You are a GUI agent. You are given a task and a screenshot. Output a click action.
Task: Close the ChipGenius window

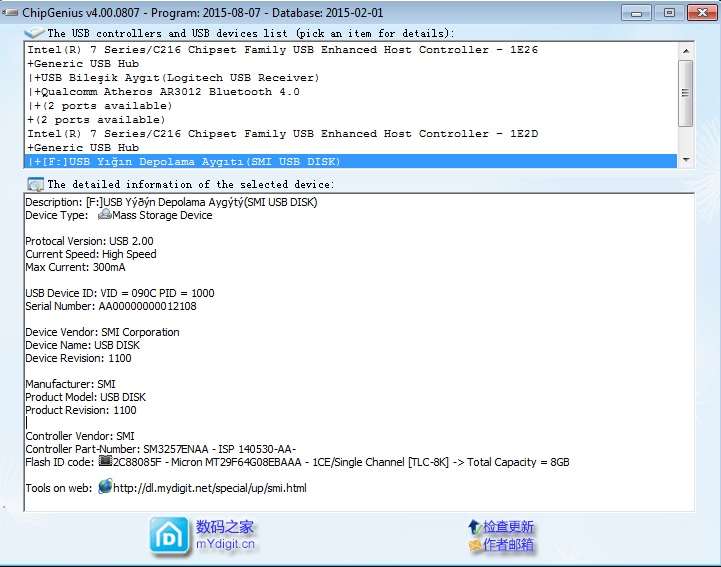click(x=702, y=12)
